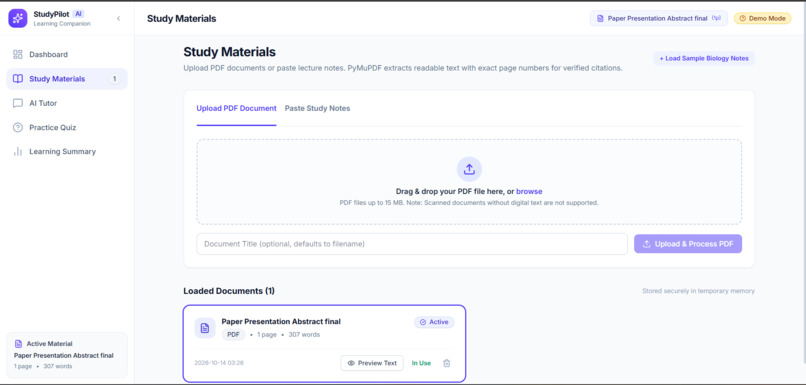
Task: Click the Dashboard grid icon
Action: tap(18, 54)
